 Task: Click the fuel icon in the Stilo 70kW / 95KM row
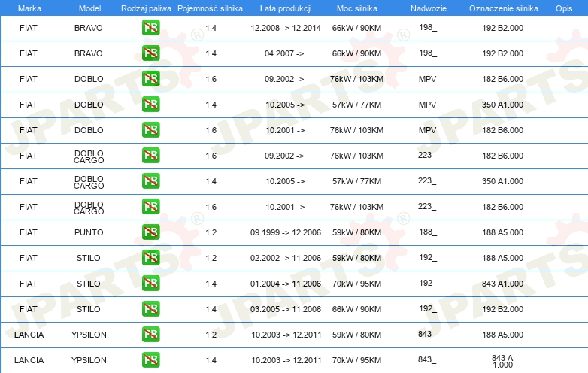(x=150, y=283)
